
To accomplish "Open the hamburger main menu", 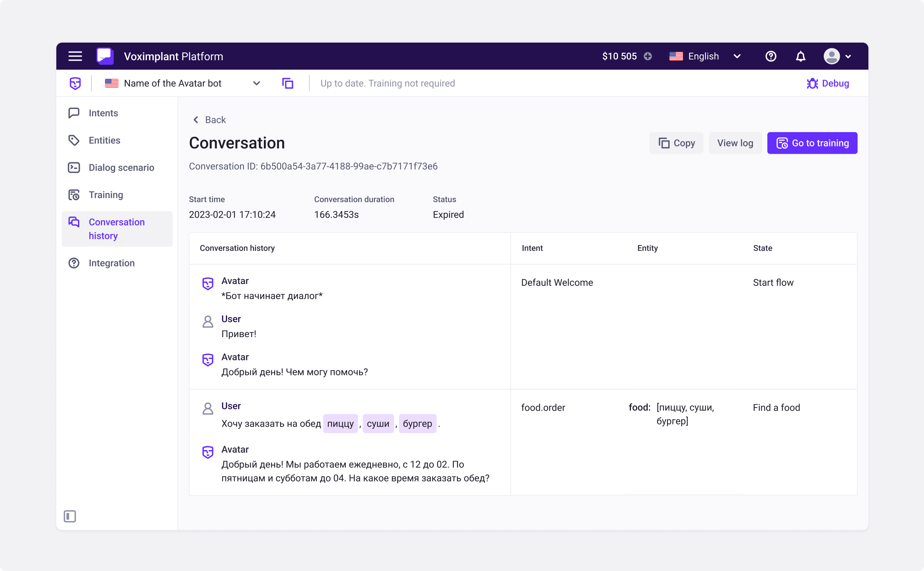I will pyautogui.click(x=75, y=56).
